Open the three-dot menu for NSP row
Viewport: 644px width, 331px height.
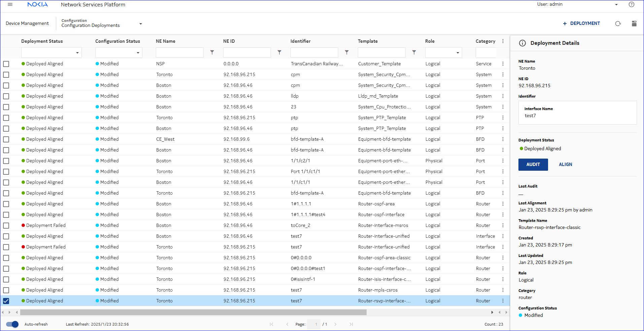click(503, 64)
